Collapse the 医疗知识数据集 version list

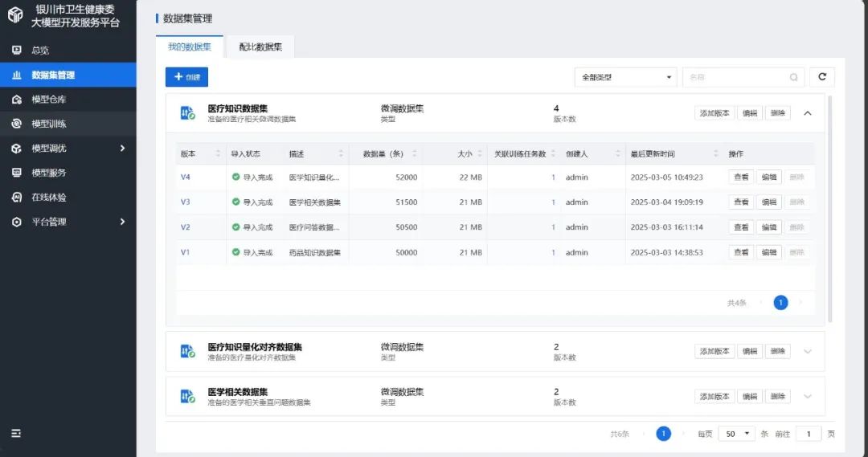tap(808, 113)
